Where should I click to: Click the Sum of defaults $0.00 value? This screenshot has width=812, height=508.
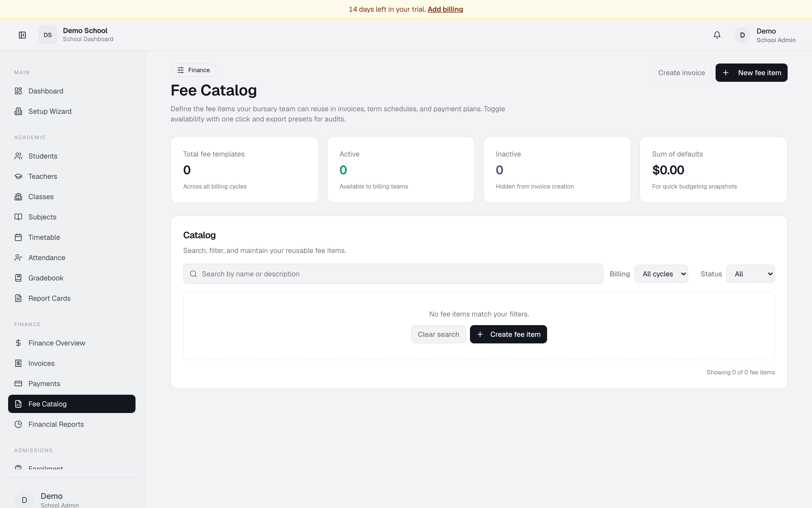(668, 170)
